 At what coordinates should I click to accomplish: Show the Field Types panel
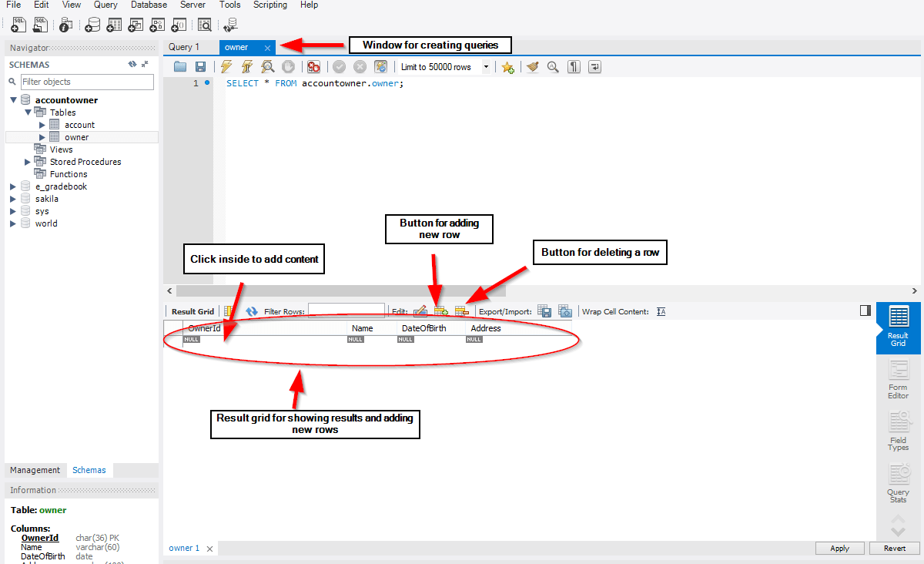tap(898, 430)
